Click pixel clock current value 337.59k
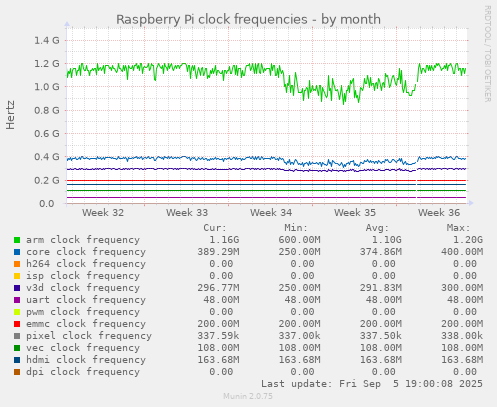This screenshot has width=497, height=407. (218, 336)
